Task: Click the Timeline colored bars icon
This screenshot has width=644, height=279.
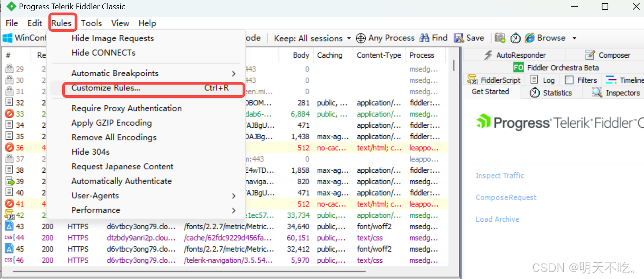Action: [611, 80]
